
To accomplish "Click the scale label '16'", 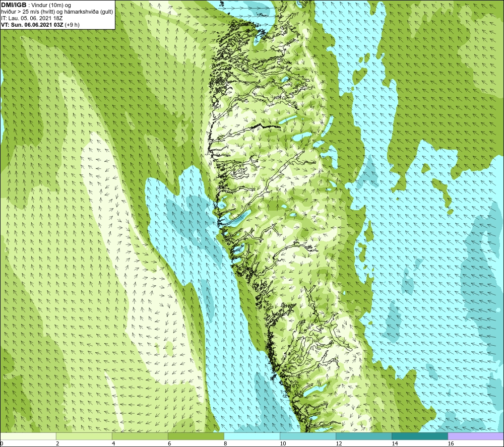I will (450, 443).
